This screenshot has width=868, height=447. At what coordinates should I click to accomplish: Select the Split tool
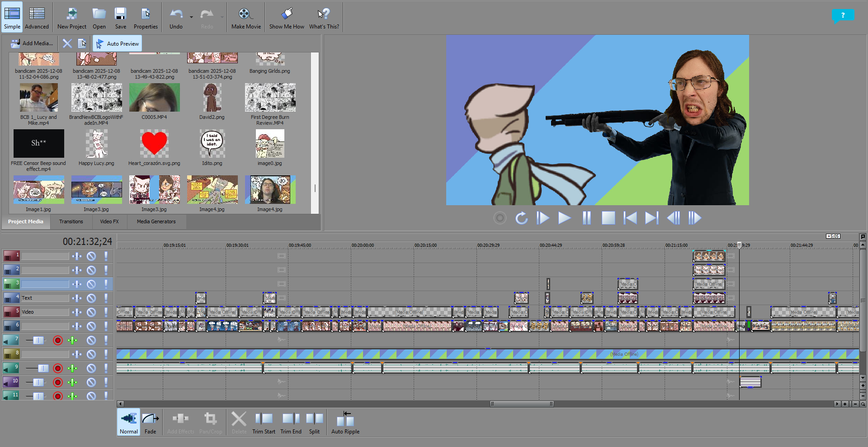(x=314, y=423)
